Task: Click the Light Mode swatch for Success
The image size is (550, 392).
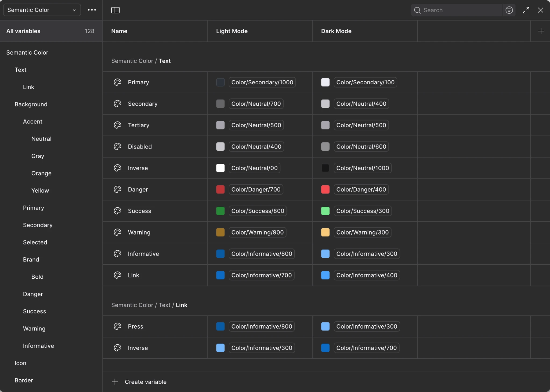Action: pyautogui.click(x=220, y=211)
